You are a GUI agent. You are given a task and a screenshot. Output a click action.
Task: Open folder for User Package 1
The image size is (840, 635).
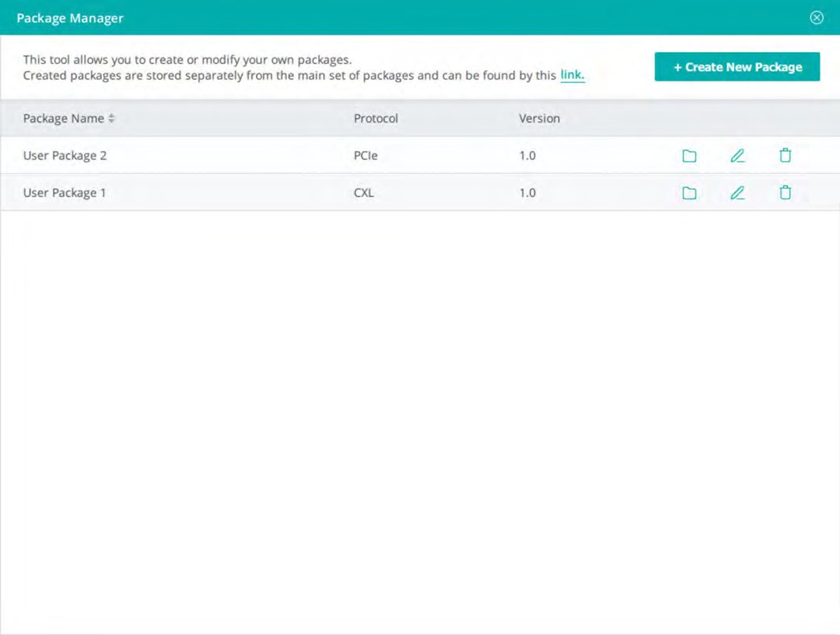690,193
